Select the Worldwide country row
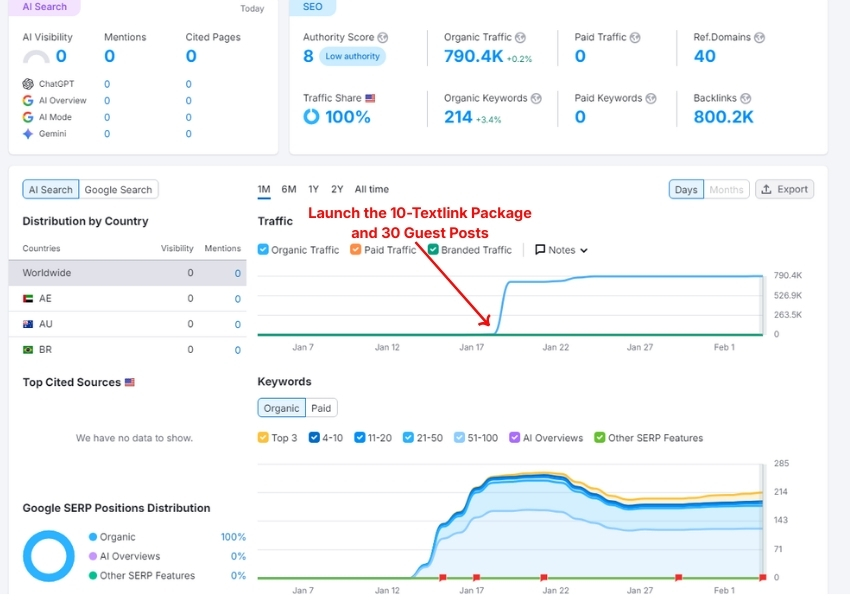The width and height of the screenshot is (850, 600). [x=127, y=273]
